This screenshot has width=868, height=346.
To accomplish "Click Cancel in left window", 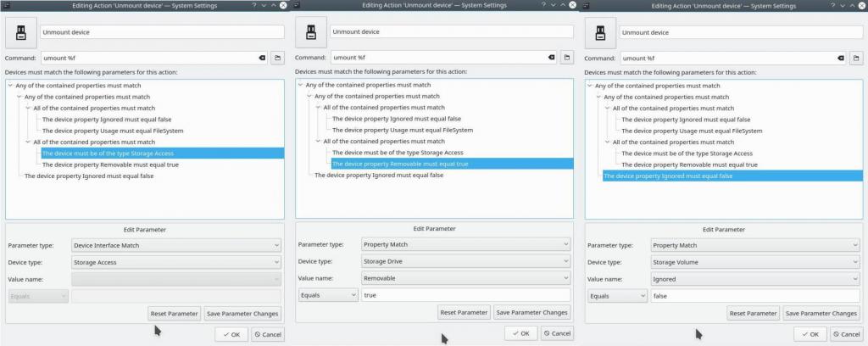I will 268,334.
